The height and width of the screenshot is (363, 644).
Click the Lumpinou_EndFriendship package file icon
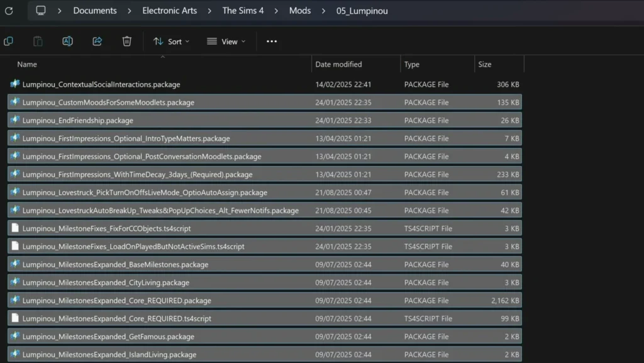[x=15, y=120]
